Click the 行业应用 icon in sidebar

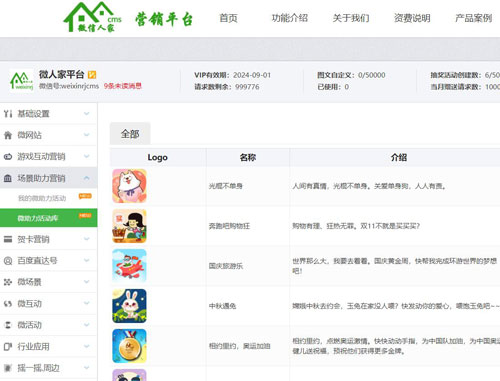click(x=8, y=346)
